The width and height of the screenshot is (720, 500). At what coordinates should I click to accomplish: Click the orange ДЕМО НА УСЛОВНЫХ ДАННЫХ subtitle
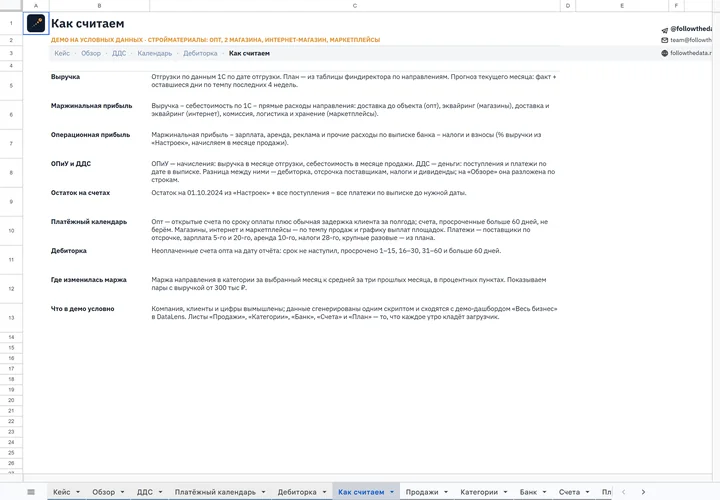point(215,40)
